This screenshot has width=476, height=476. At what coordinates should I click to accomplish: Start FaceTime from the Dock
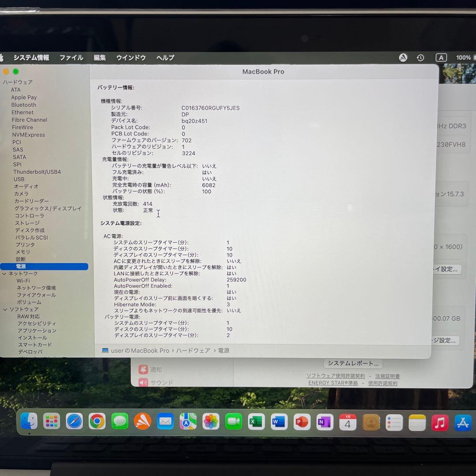(234, 422)
